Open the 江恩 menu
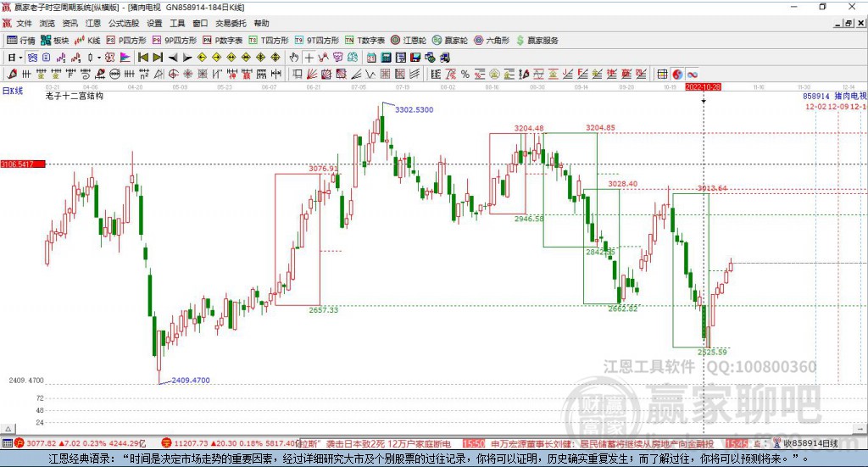The image size is (868, 467). [x=93, y=23]
